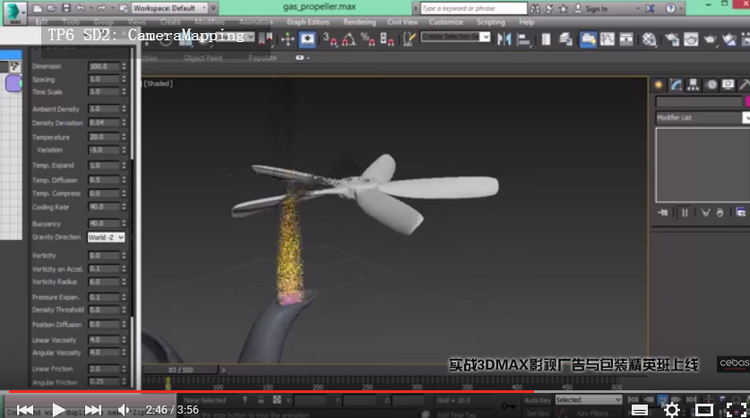Click the [Shaded] viewport label
The image size is (750, 418).
158,84
